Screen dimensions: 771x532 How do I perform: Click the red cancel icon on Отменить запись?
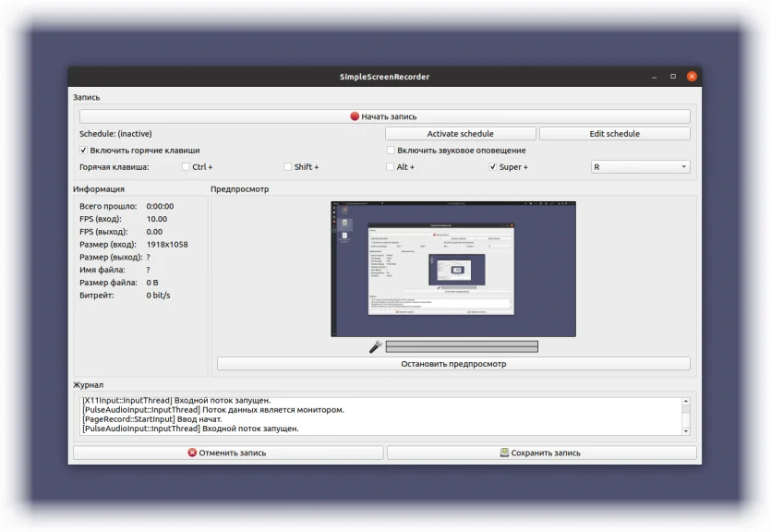(192, 453)
